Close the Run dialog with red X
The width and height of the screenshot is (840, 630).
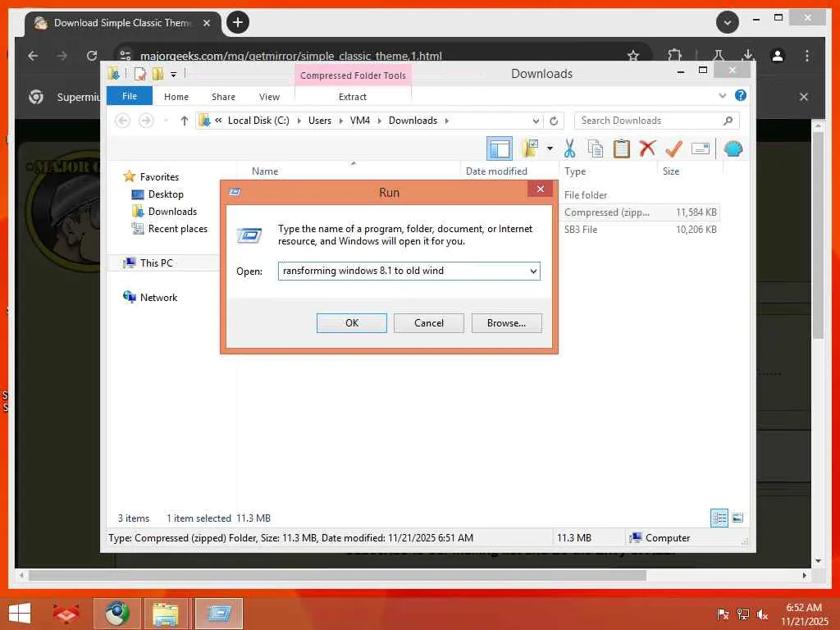click(x=540, y=189)
